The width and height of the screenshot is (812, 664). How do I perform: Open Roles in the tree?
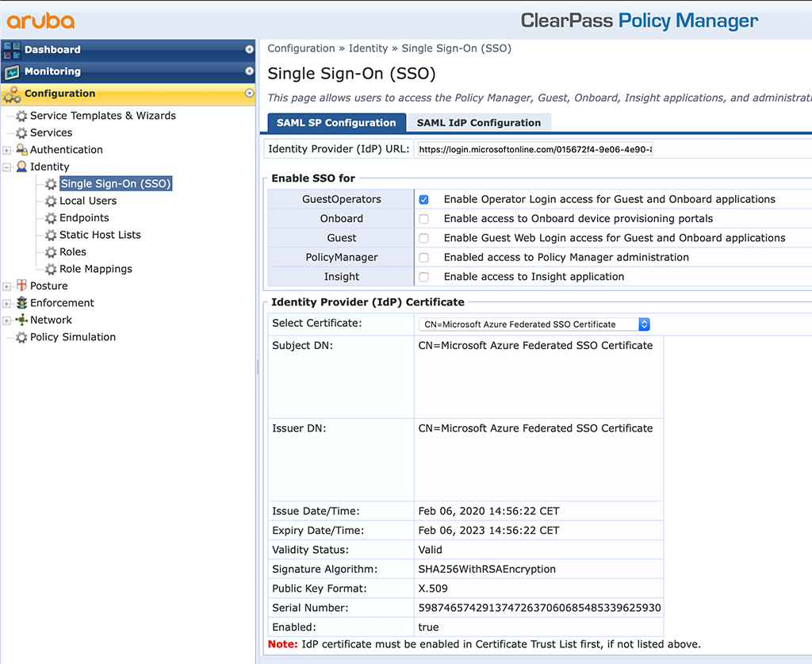73,252
